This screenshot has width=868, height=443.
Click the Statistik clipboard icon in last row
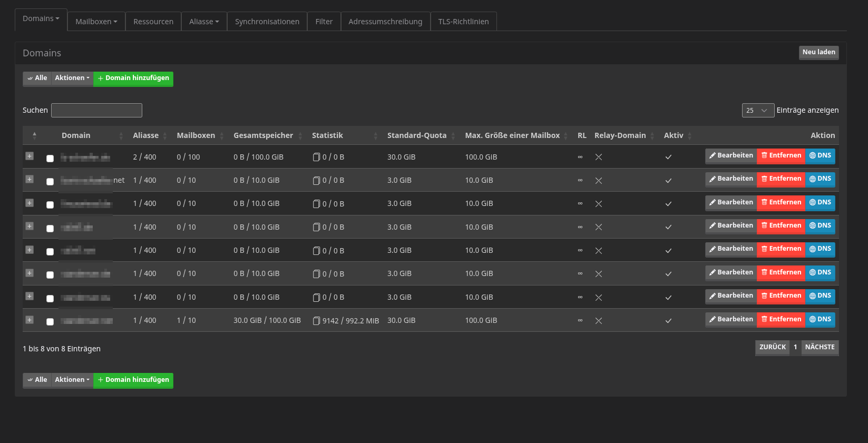316,321
